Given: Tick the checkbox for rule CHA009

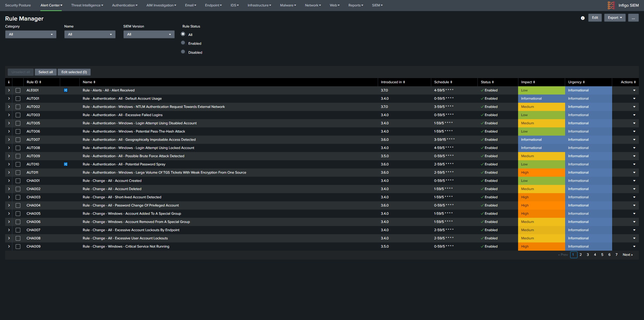Looking at the screenshot, I should click(18, 247).
